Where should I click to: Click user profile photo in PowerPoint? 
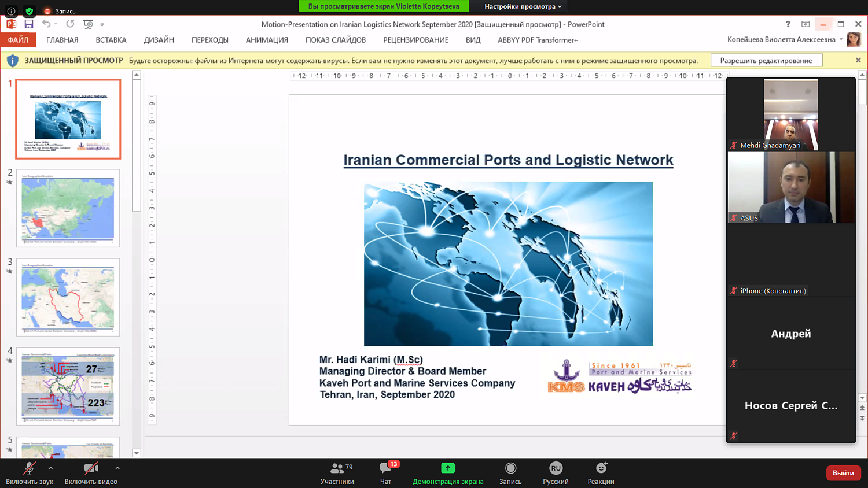coord(854,39)
